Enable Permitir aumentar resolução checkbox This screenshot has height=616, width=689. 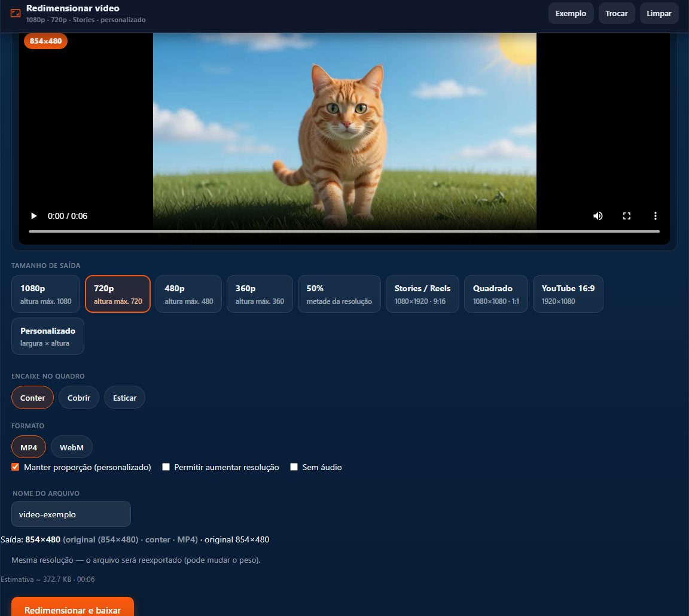(x=166, y=467)
